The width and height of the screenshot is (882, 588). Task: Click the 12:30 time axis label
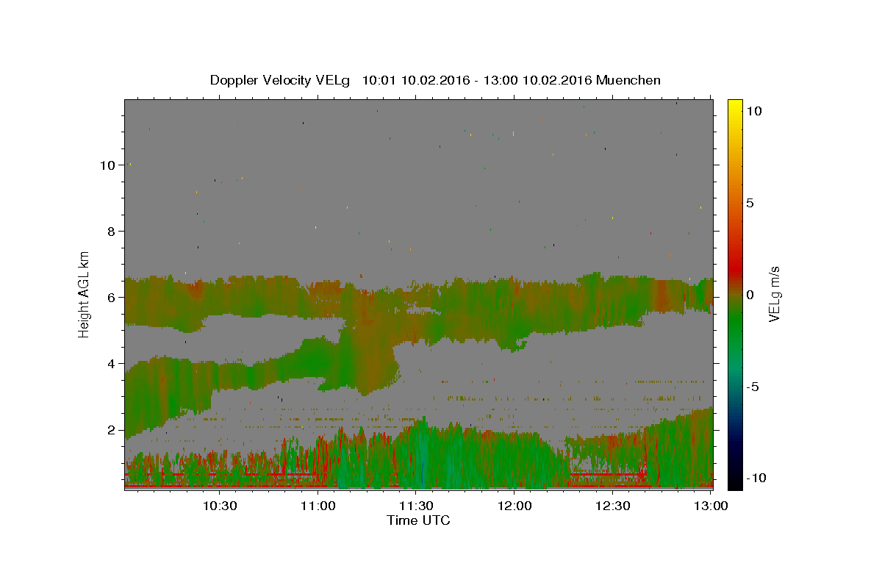pyautogui.click(x=613, y=506)
